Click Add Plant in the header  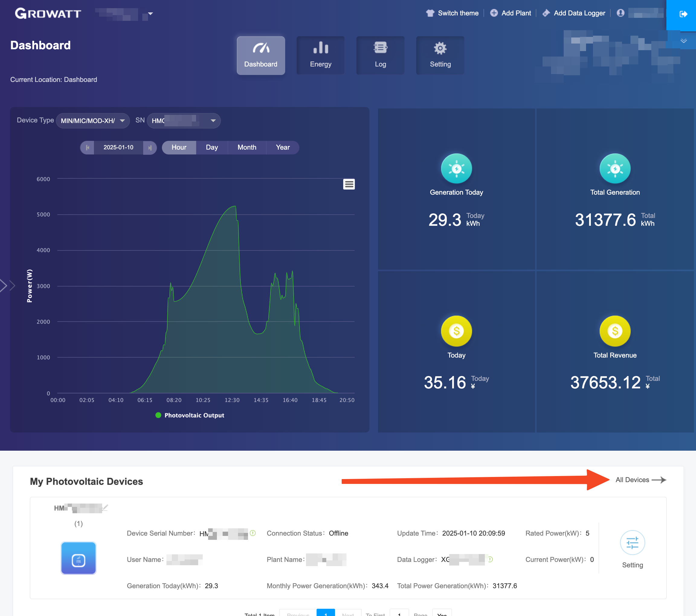coord(511,13)
